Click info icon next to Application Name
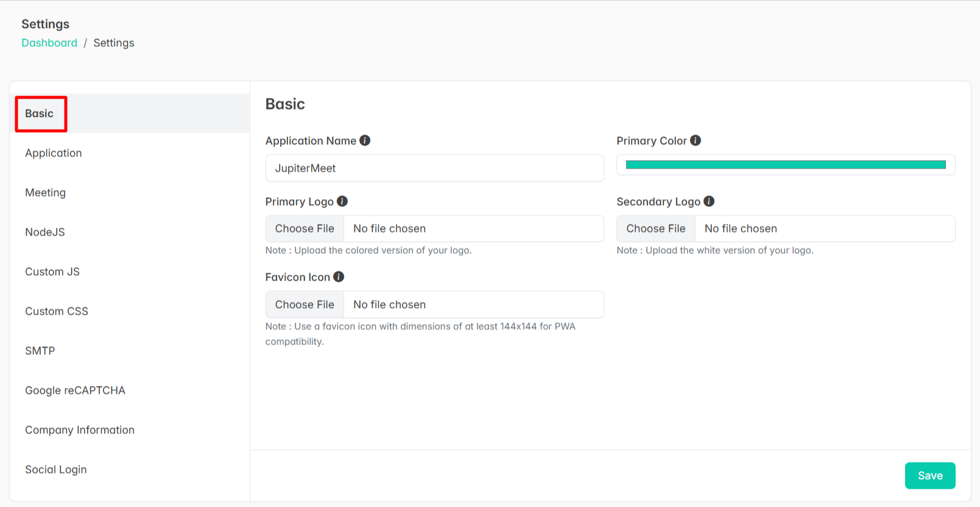 [x=365, y=141]
